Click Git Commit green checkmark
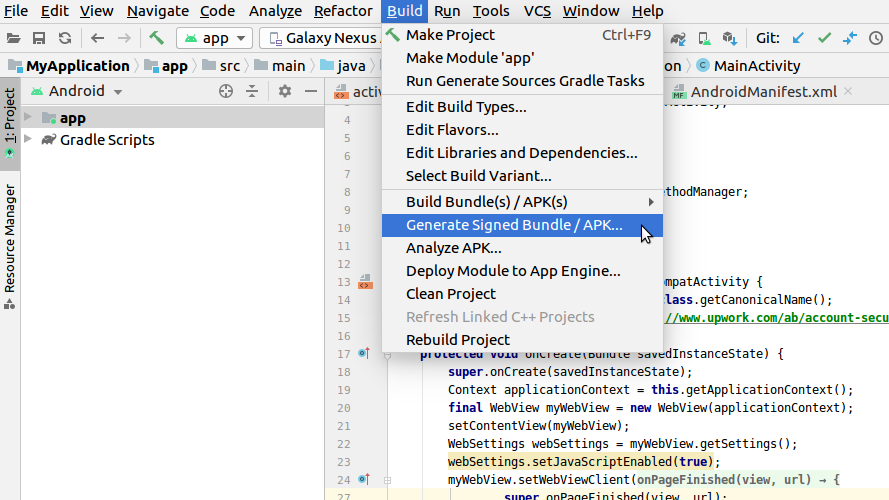 (x=824, y=38)
